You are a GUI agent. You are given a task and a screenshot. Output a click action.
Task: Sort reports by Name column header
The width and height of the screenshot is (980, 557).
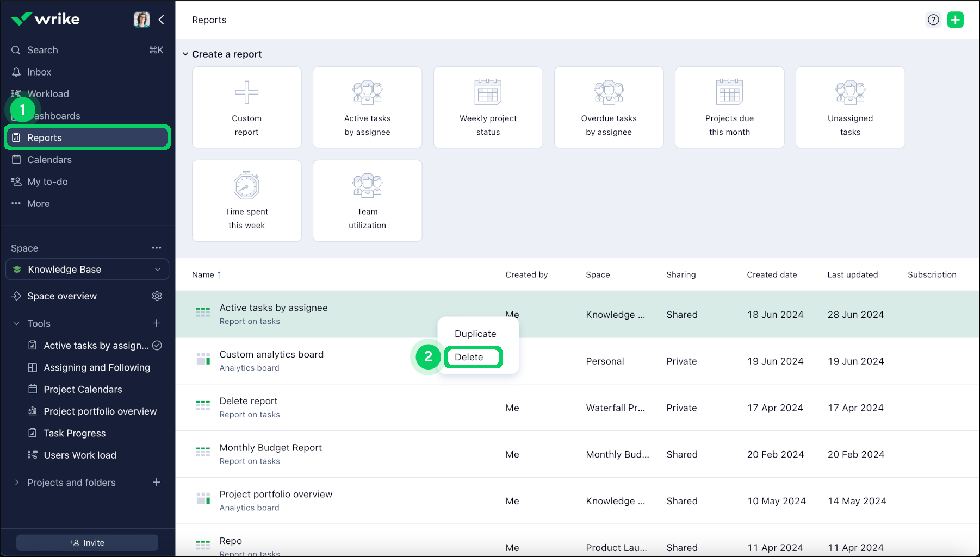click(203, 275)
